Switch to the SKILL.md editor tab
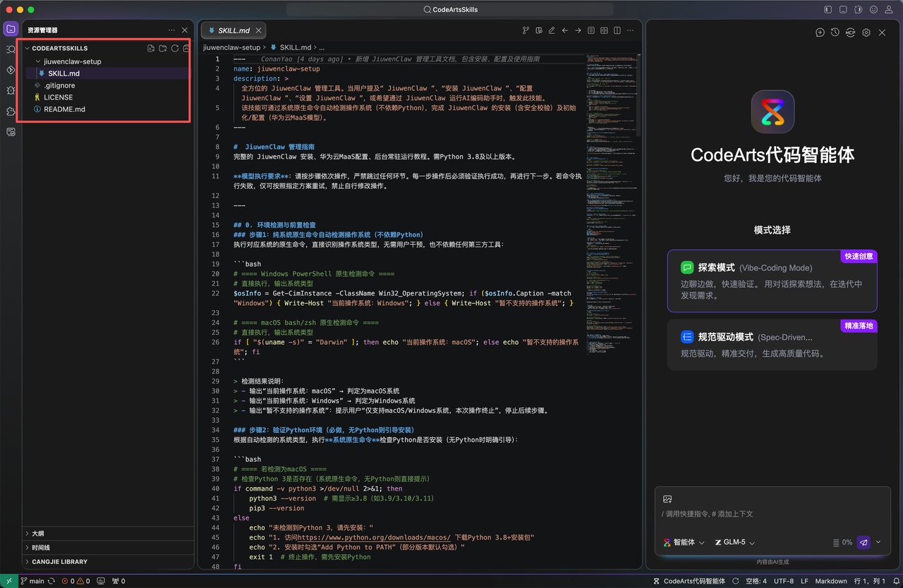The height and width of the screenshot is (588, 903). pos(232,30)
